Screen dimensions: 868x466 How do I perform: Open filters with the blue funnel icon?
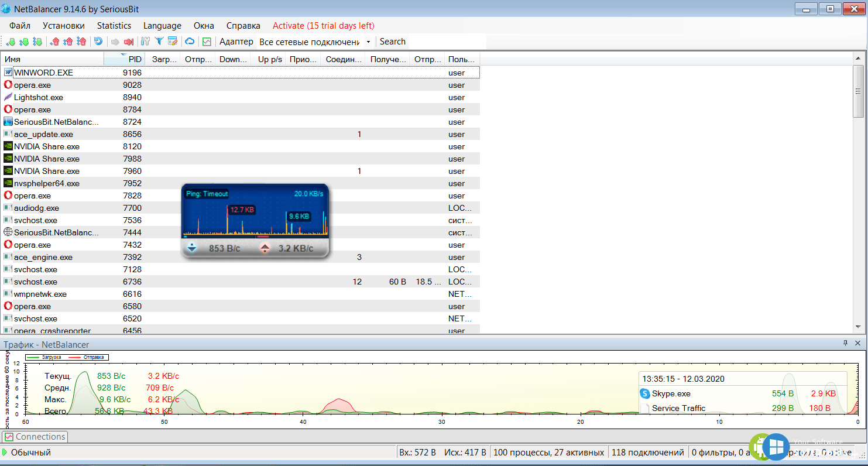point(159,42)
